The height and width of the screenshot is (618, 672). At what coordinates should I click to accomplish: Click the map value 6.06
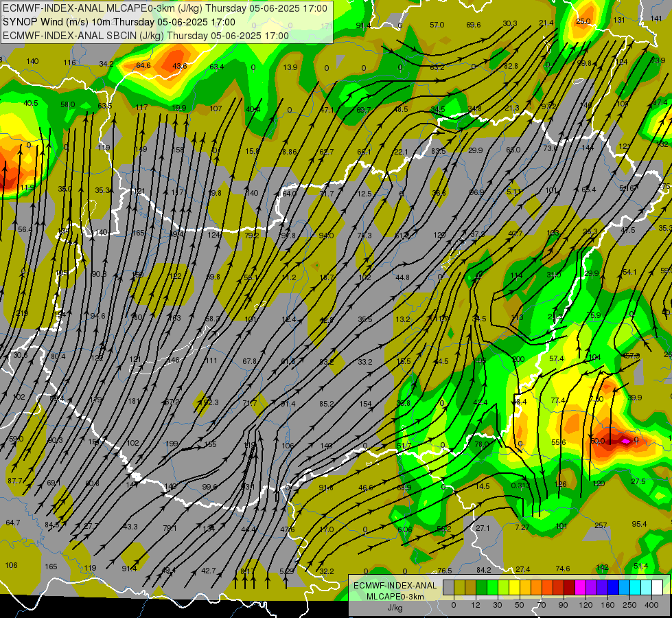[x=404, y=529]
